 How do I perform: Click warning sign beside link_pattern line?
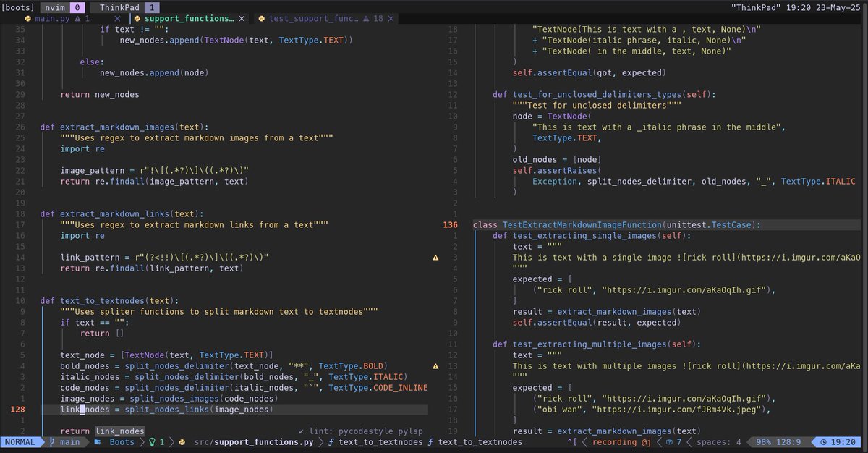coord(435,258)
